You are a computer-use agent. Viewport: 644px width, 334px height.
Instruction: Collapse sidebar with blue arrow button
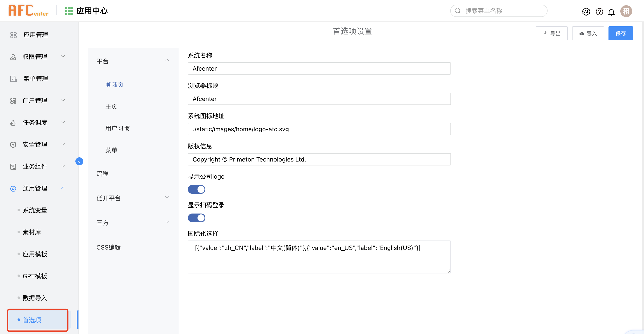(x=79, y=161)
